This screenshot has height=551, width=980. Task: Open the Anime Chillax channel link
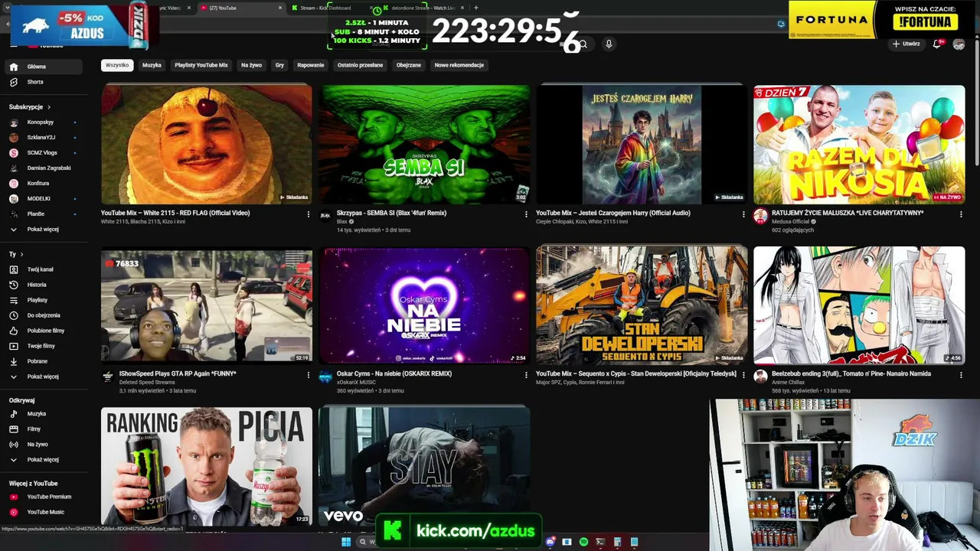coord(789,383)
